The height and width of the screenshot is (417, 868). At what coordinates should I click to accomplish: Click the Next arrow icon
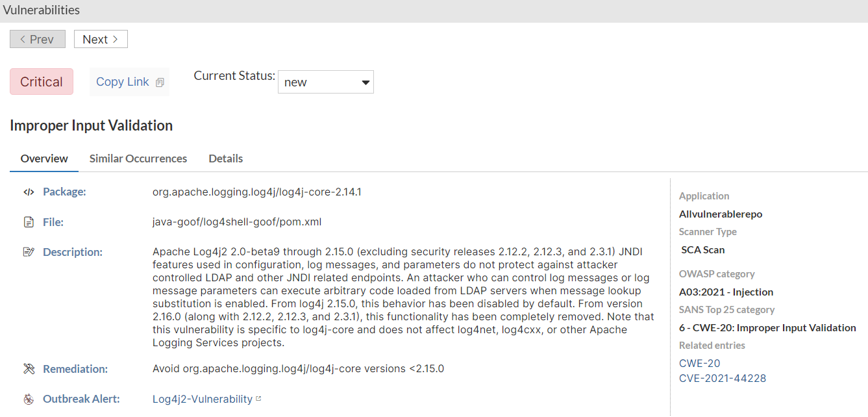116,39
